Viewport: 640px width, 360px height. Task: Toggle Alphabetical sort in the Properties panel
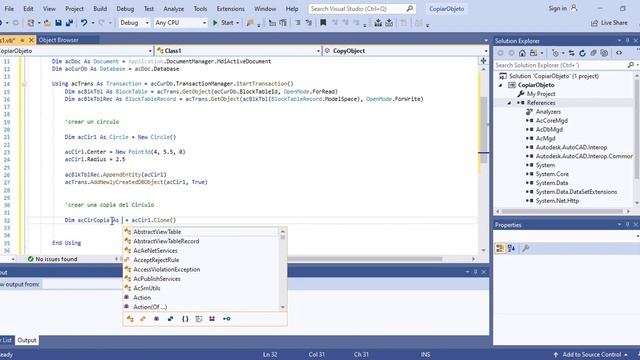tap(511, 248)
